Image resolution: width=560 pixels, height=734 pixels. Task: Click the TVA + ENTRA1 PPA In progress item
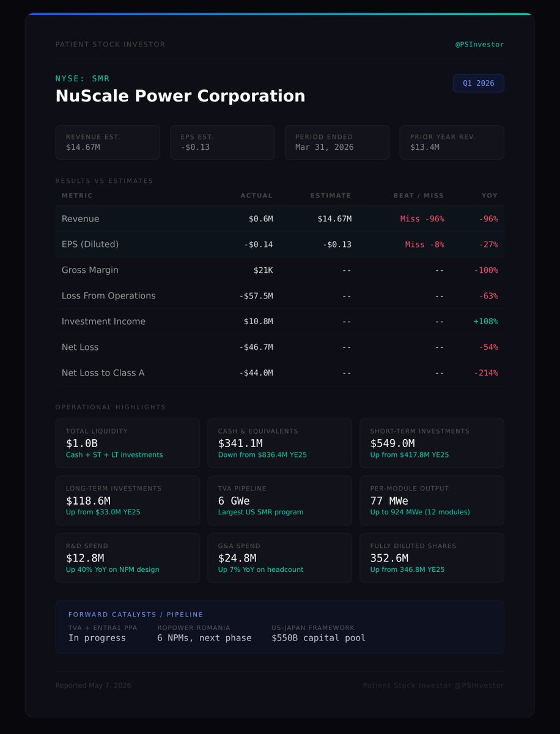point(103,633)
